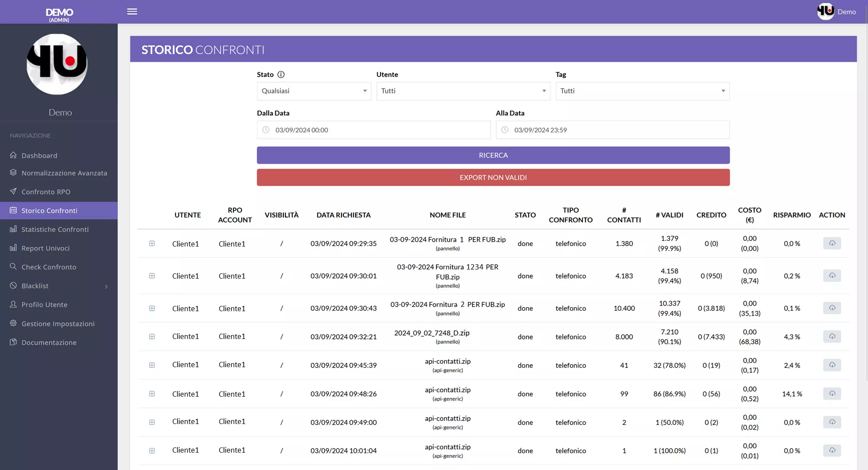Image resolution: width=868 pixels, height=470 pixels.
Task: Expand the Blacklist submenu
Action: (x=35, y=286)
